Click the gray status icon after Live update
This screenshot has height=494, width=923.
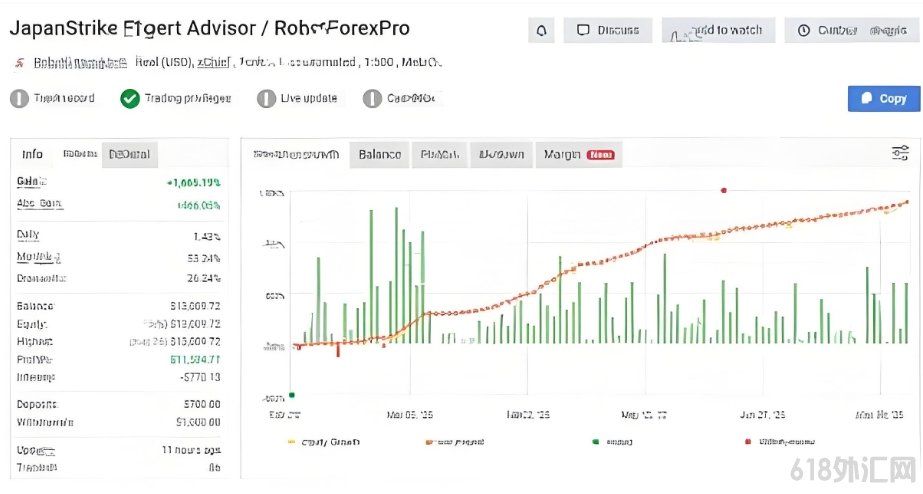372,98
